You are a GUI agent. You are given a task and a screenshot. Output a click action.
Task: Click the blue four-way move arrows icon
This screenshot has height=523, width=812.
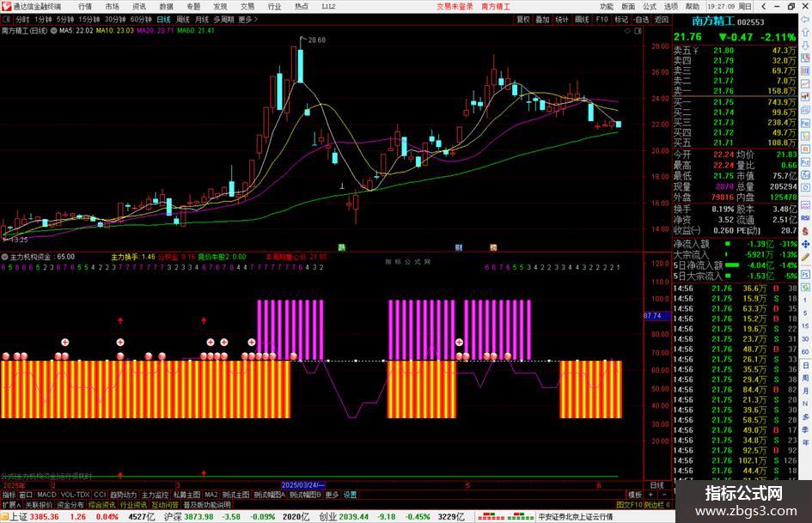[805, 244]
